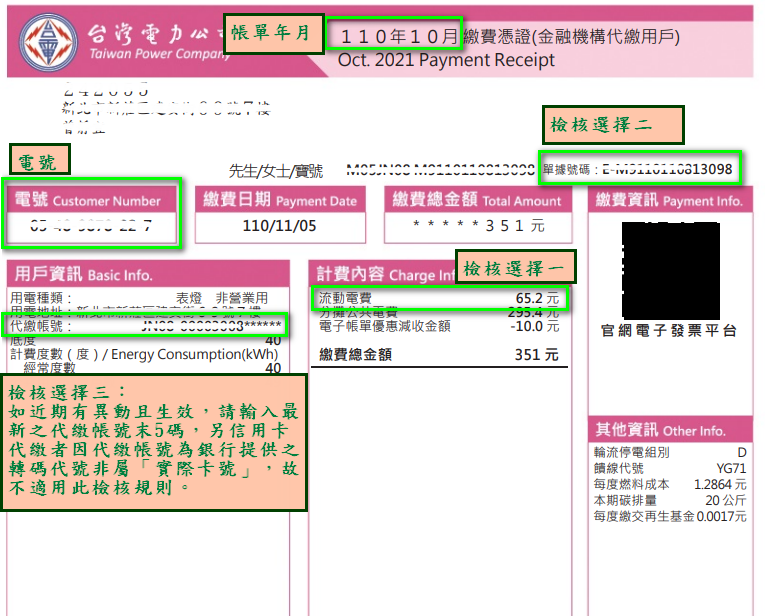Viewport: 765px width, 616px height.
Task: Click the 繳費日期 Payment Date header
Action: click(x=280, y=200)
